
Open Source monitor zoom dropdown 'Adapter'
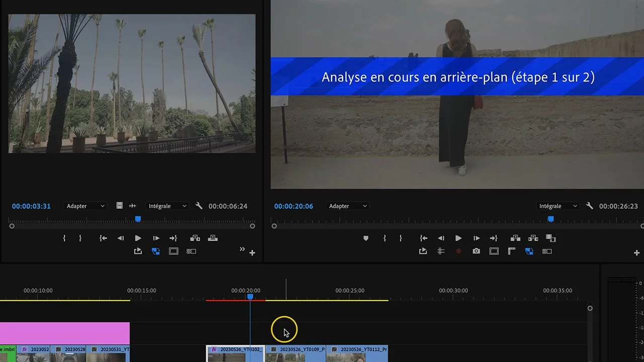pos(86,206)
